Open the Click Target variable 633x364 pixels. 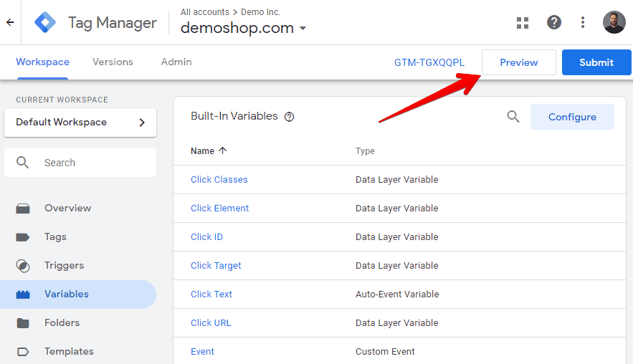tap(216, 266)
